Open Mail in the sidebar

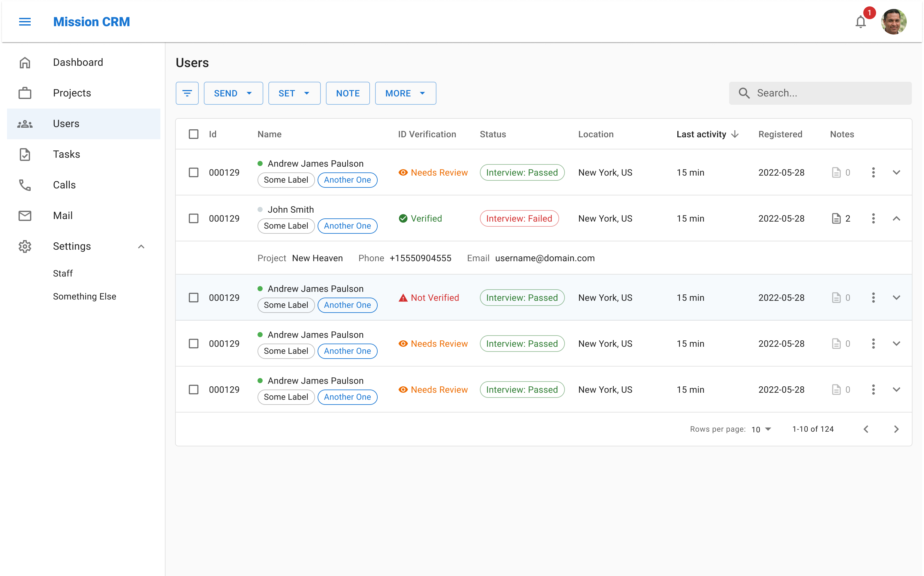click(x=83, y=216)
